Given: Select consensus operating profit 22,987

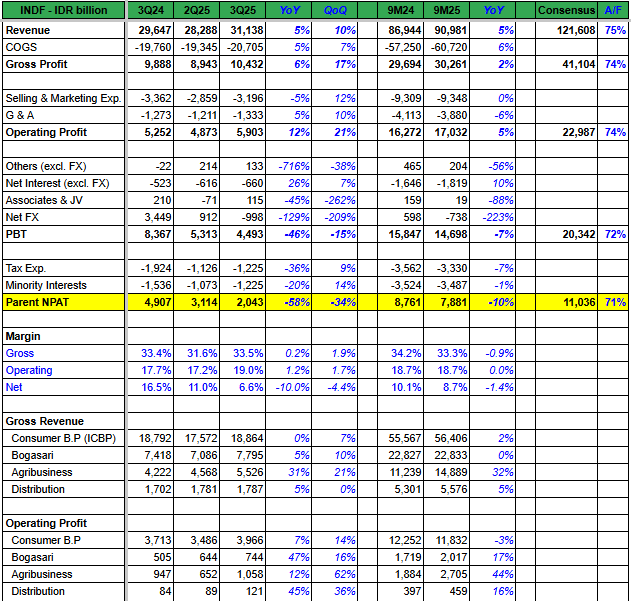Looking at the screenshot, I should point(579,132).
